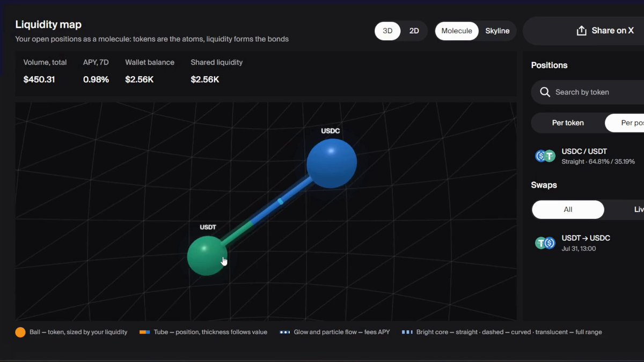This screenshot has height=362, width=644.
Task: Click the green USDT sphere
Action: pos(207,256)
